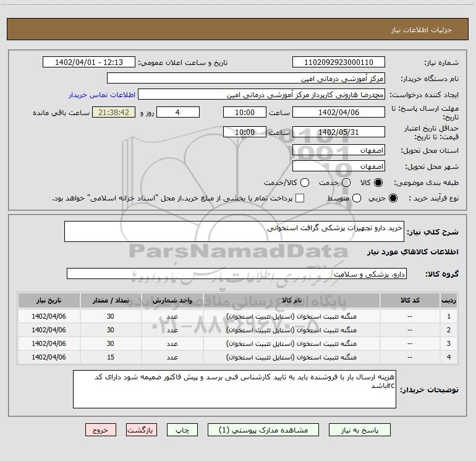The width and height of the screenshot is (476, 461).
Task: Click the ردیف column header
Action: (449, 300)
